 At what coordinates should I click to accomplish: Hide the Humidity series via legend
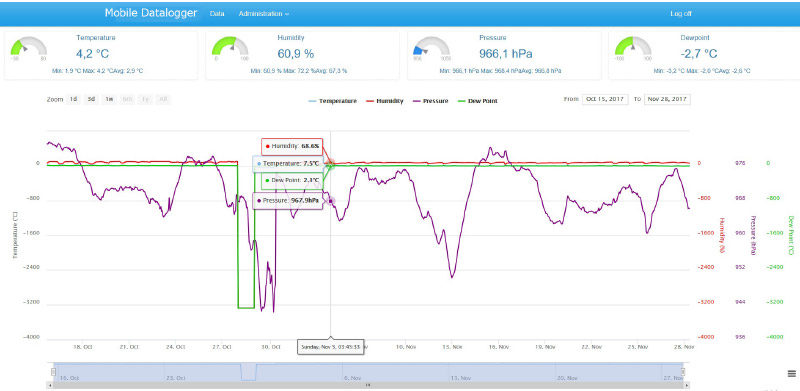(x=385, y=101)
